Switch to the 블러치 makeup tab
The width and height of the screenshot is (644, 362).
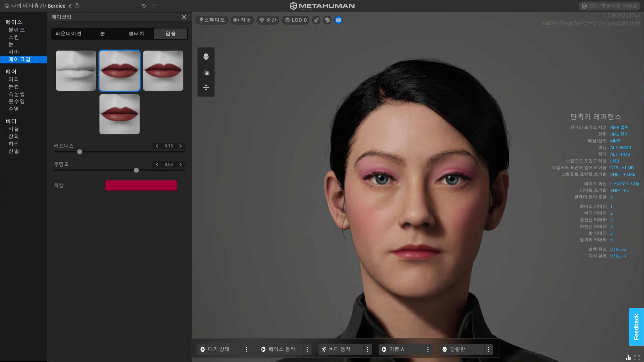[x=136, y=34]
